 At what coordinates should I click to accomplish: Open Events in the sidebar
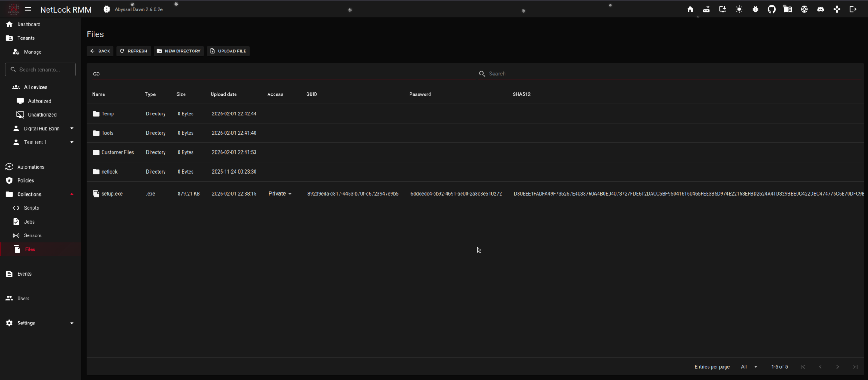coord(41,274)
